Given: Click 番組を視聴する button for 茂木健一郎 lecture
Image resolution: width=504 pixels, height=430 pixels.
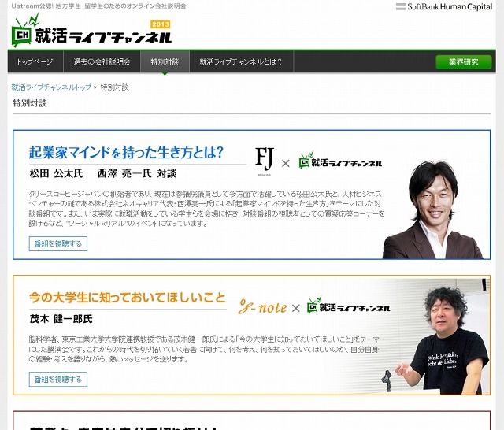Looking at the screenshot, I should 58,380.
